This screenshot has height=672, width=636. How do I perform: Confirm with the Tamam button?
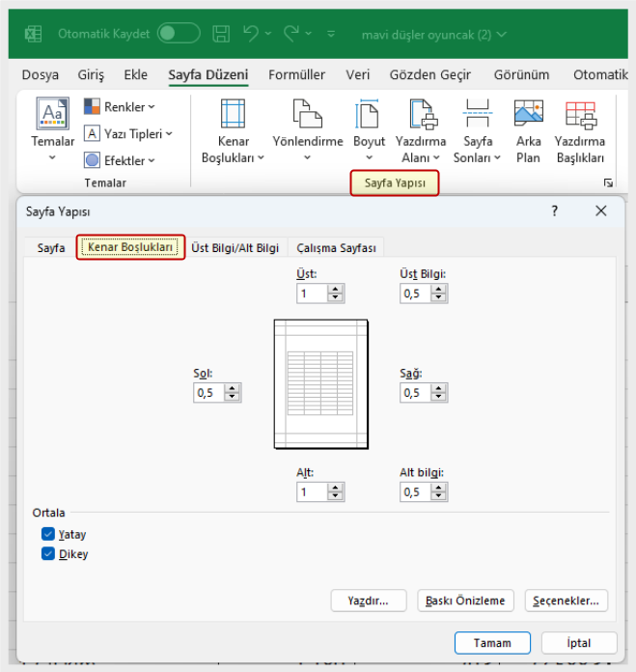pyautogui.click(x=492, y=643)
